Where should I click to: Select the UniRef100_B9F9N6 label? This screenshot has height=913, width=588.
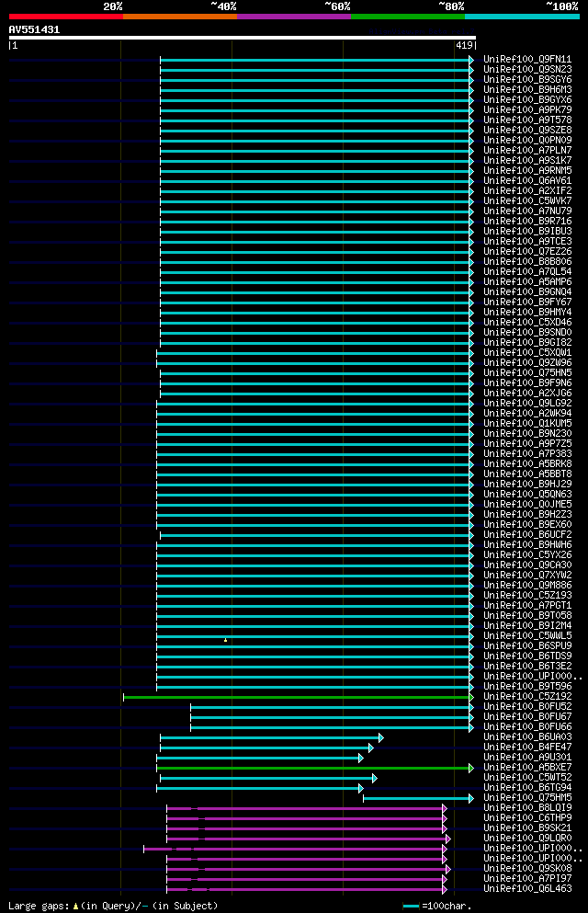[527, 383]
